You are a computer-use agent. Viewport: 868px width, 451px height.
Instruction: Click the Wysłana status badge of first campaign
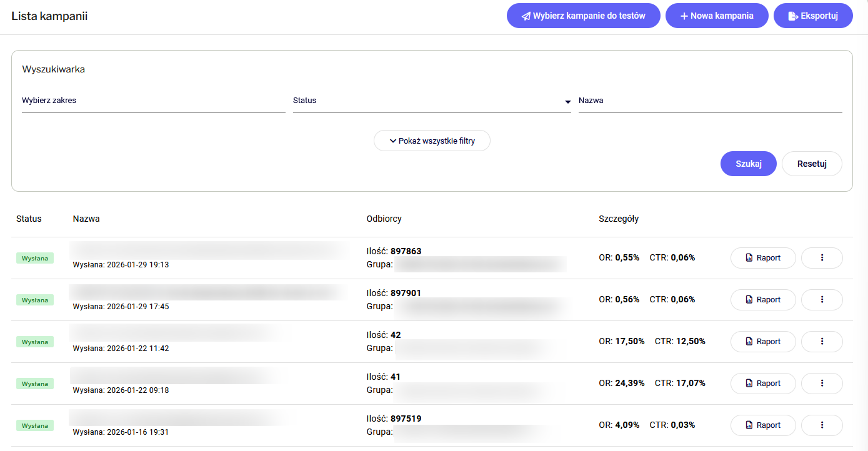[x=35, y=258]
